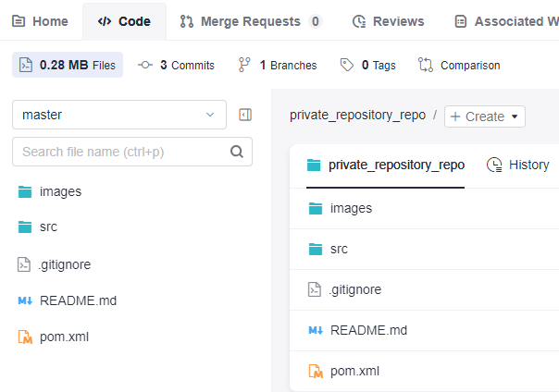Click the README.md markdown icon in file list
The image size is (559, 392).
pyautogui.click(x=316, y=330)
